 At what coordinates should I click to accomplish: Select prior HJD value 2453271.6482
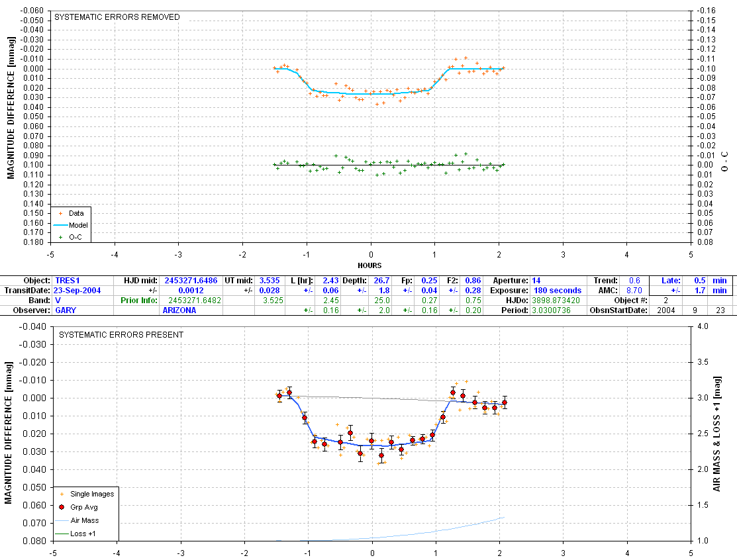[195, 301]
